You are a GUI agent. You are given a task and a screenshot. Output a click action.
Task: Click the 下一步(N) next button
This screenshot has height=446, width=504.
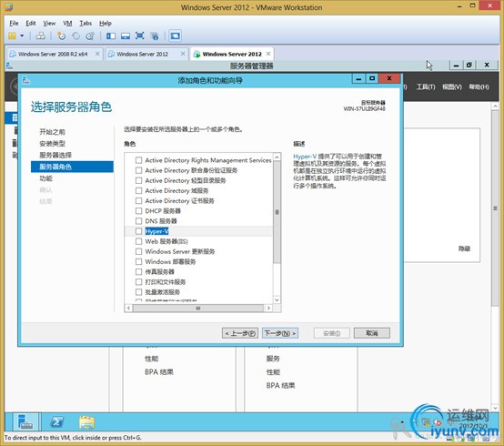pos(280,333)
